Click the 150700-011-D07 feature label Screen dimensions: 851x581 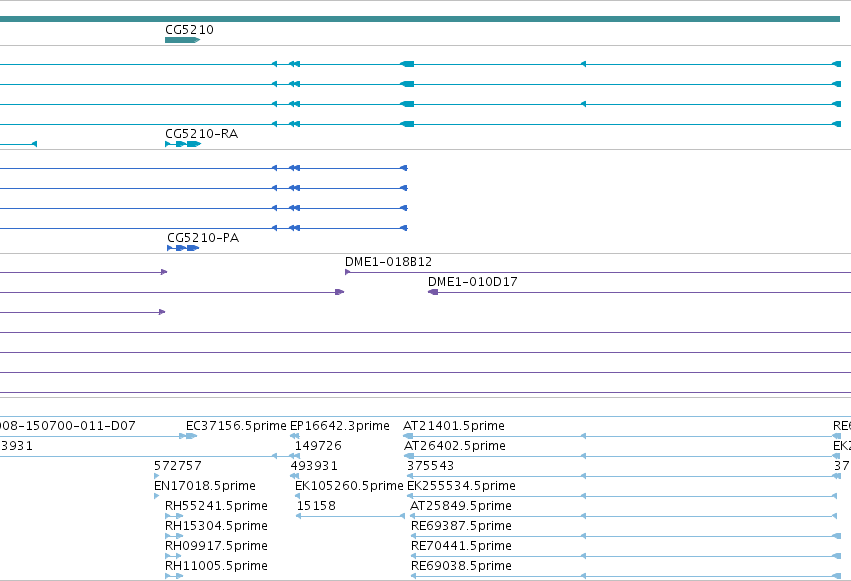68,426
